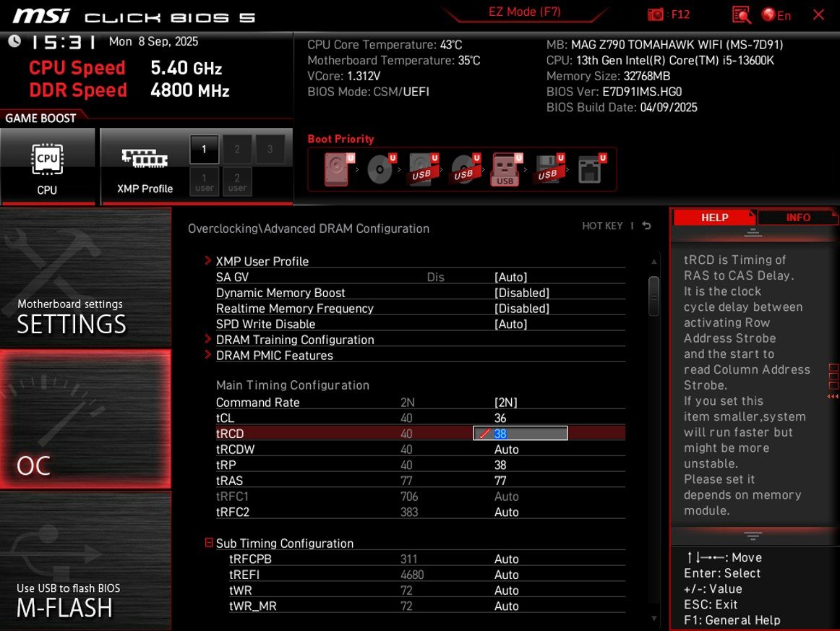Open the Motherboard SETTINGS section
840x631 pixels.
point(86,278)
